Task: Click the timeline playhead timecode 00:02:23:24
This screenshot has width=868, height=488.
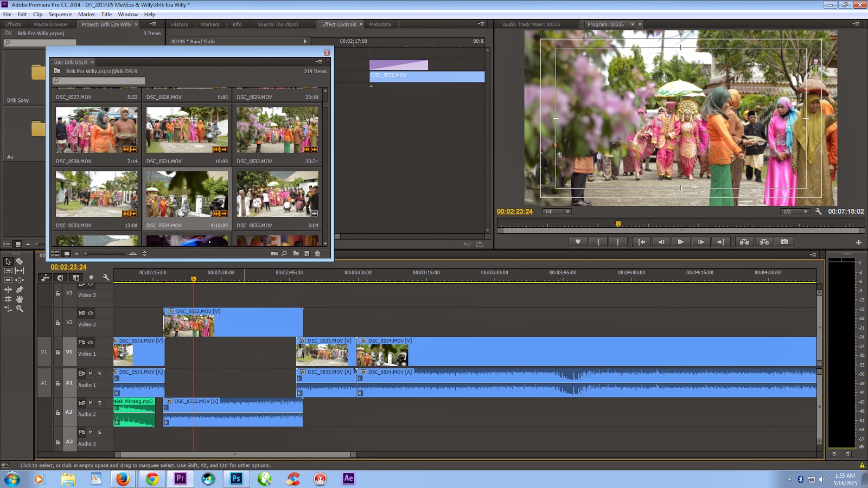Action: 68,267
